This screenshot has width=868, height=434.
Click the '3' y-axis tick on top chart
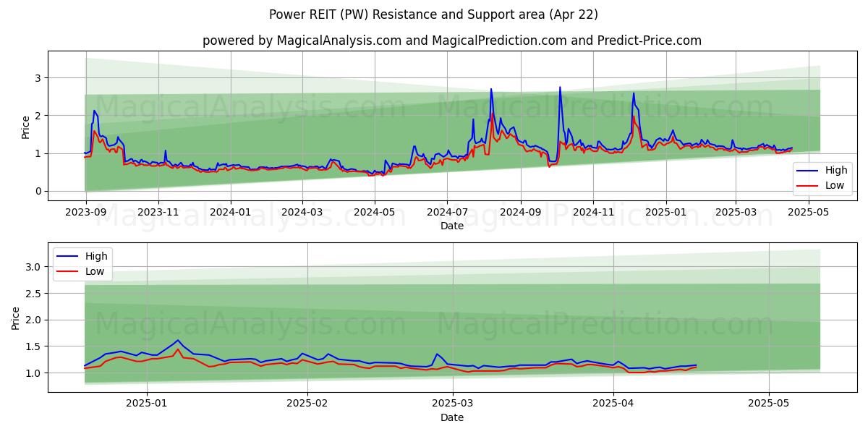coord(38,78)
